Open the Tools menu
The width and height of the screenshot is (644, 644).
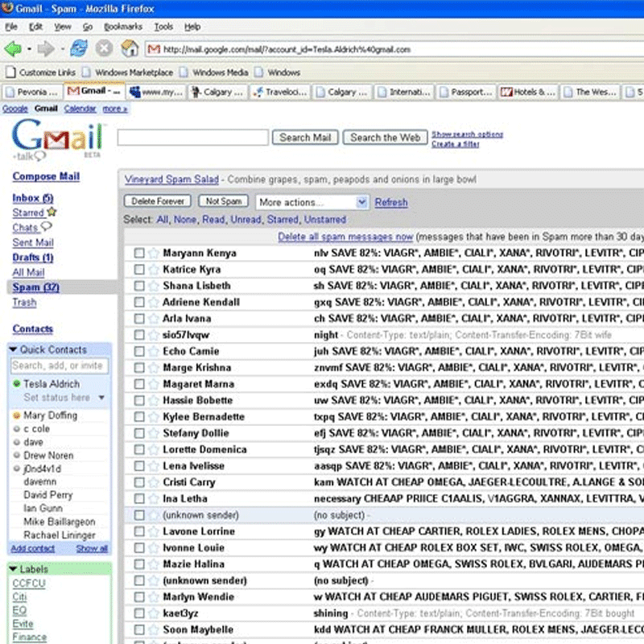point(163,26)
